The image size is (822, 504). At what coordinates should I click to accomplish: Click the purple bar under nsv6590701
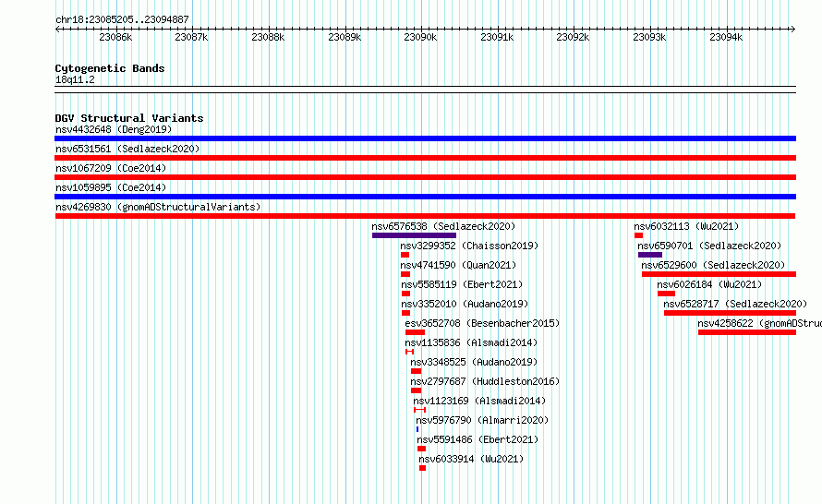650,255
